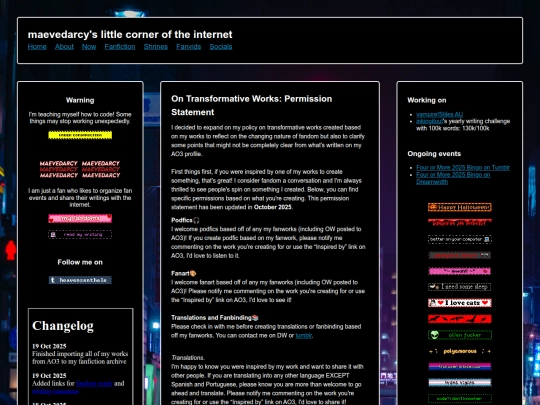Open the Tumblr 'heavenzenthale' follow badge

[x=80, y=280]
